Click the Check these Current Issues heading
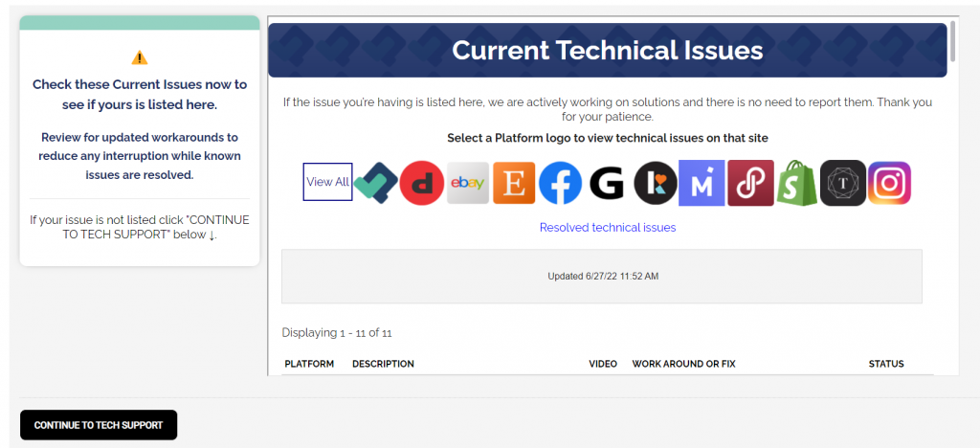This screenshot has height=448, width=980. [x=140, y=95]
